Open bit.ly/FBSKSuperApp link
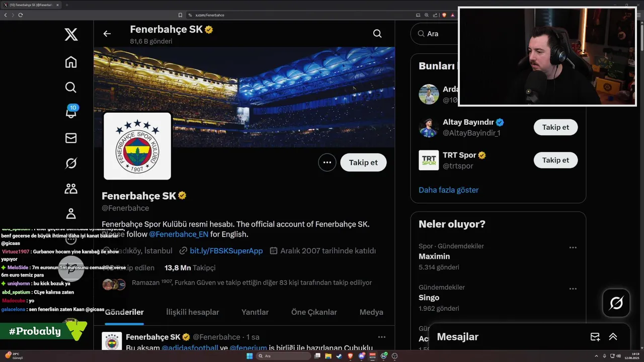This screenshot has height=362, width=644. point(226,250)
